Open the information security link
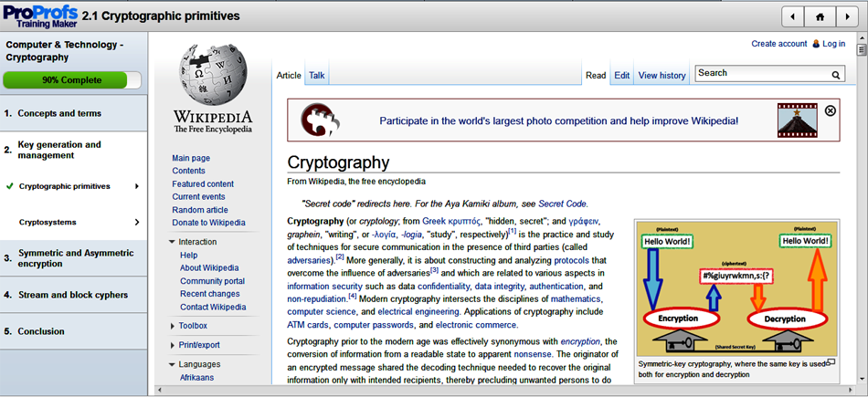 click(325, 287)
